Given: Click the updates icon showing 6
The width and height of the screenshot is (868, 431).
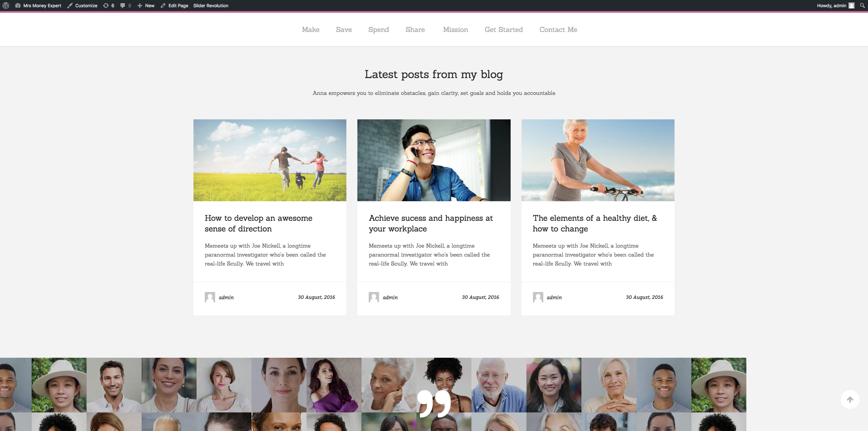Looking at the screenshot, I should pos(109,6).
